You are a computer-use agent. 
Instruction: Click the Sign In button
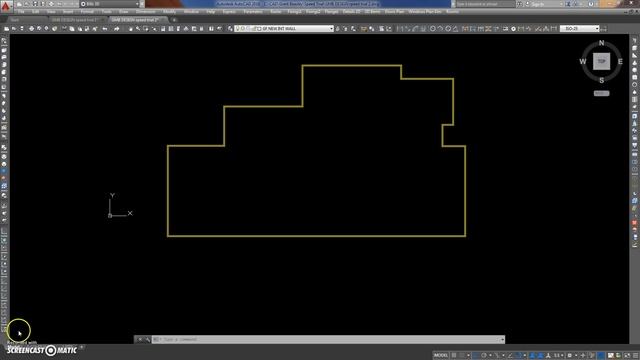tap(539, 4)
